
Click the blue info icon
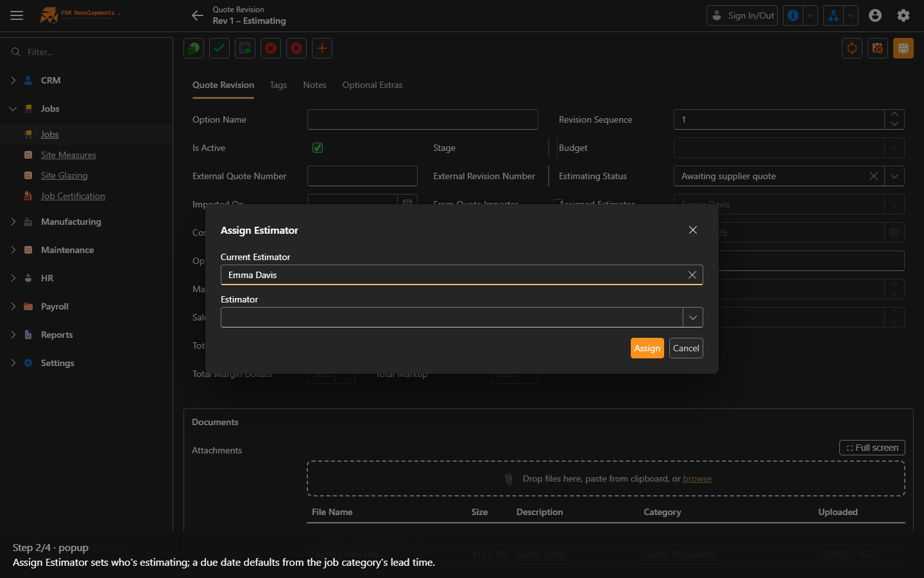point(793,15)
